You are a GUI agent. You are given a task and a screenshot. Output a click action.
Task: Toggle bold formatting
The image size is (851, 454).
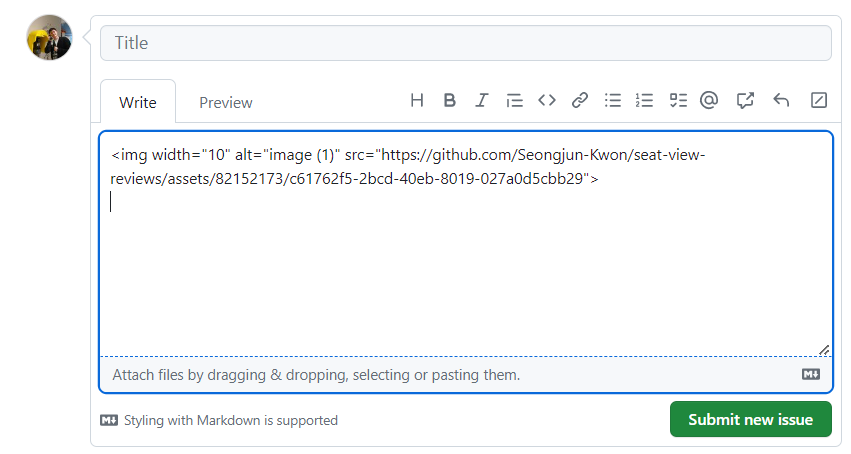[x=449, y=100]
